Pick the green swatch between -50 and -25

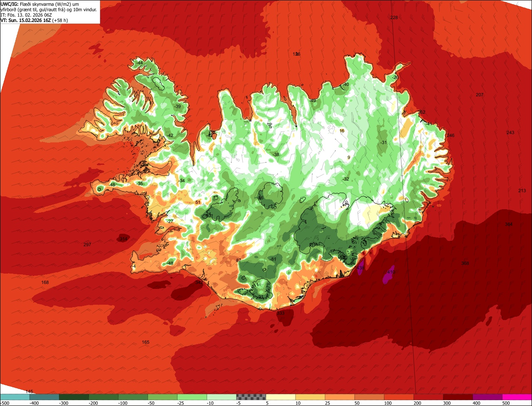click(163, 396)
